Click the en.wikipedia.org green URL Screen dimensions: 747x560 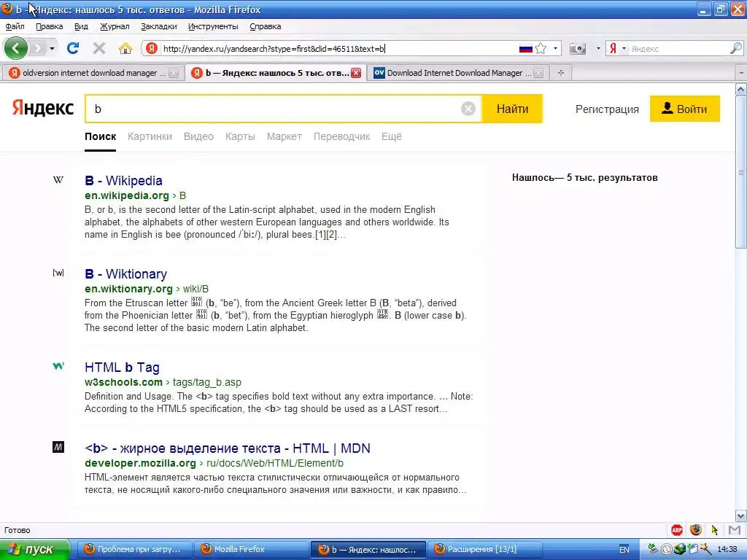click(127, 195)
